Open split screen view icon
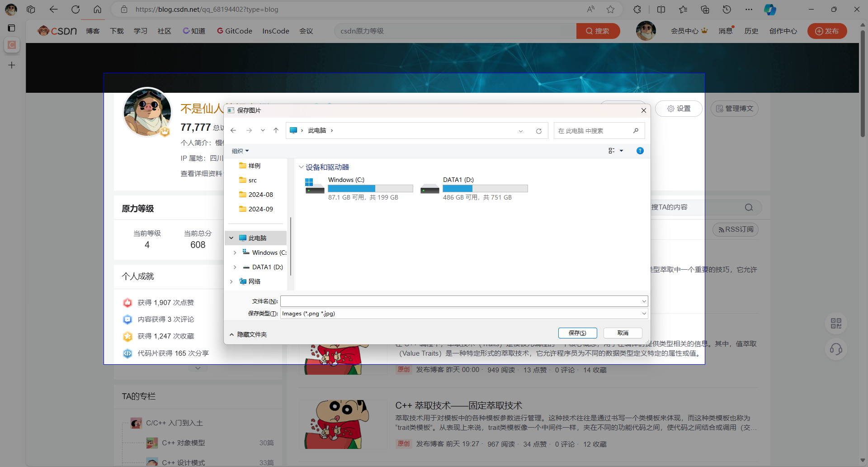This screenshot has height=467, width=868. 661,9
